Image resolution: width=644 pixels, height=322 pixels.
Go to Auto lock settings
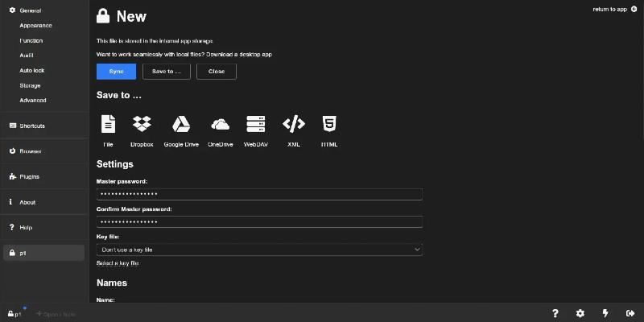click(x=32, y=70)
